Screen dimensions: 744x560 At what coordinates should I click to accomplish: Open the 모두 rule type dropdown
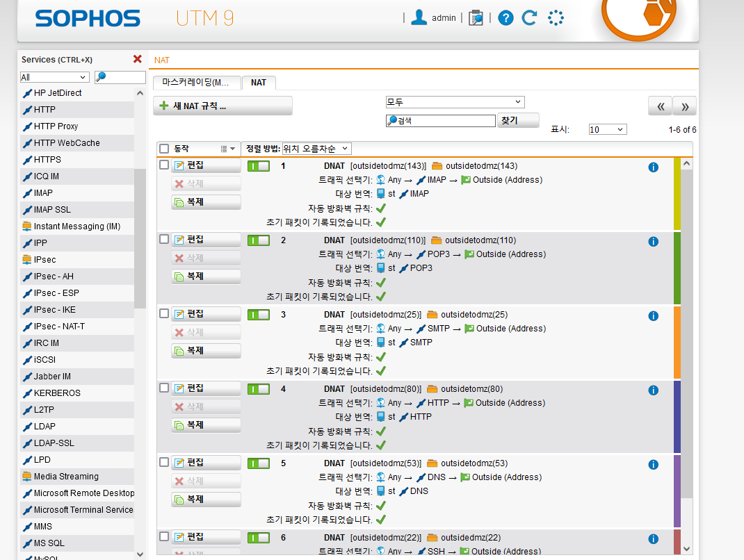[x=455, y=102]
